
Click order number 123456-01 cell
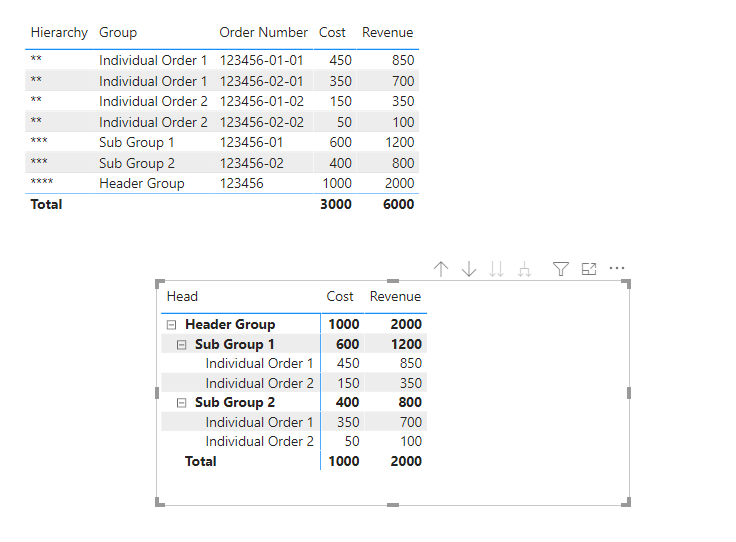[x=252, y=142]
